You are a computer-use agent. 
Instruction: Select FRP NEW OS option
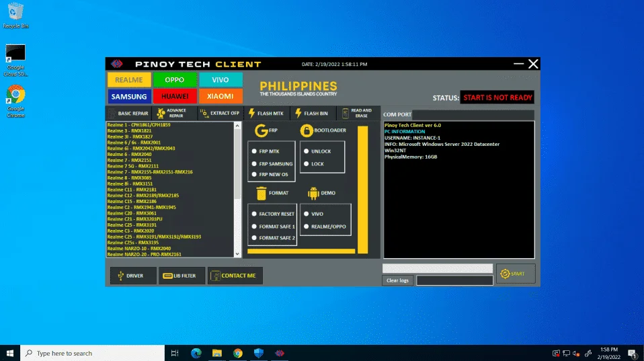(x=270, y=175)
